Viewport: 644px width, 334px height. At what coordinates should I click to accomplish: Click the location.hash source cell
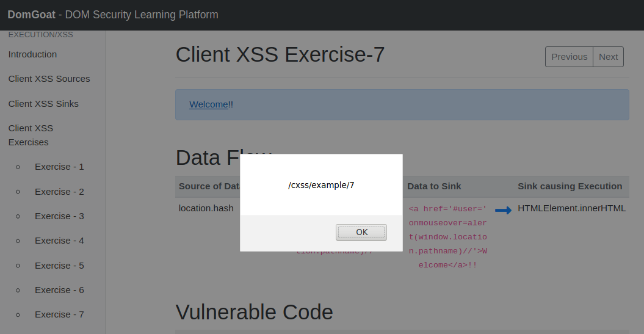coord(206,208)
